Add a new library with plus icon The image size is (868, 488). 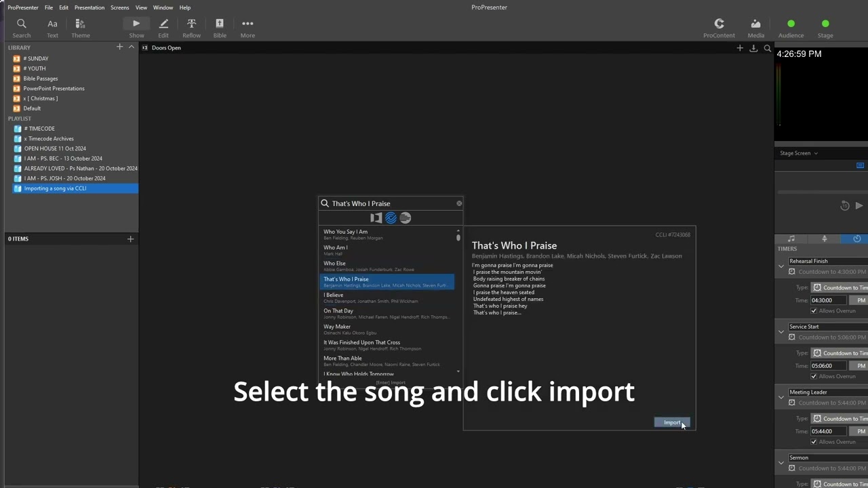tap(119, 47)
